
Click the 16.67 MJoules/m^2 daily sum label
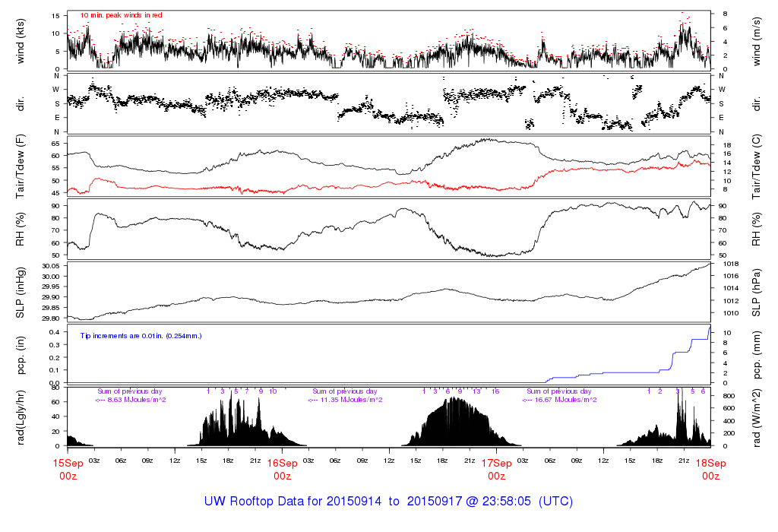click(560, 400)
